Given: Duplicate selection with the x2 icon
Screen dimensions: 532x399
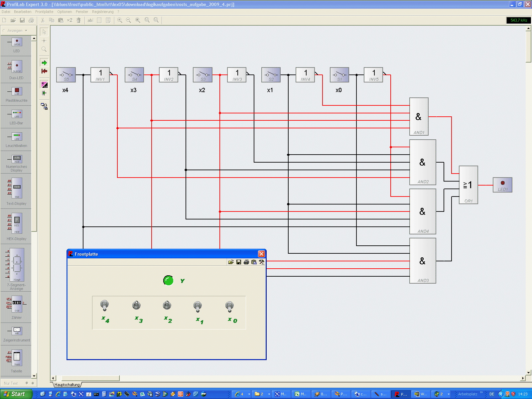Looking at the screenshot, I should point(69,20).
